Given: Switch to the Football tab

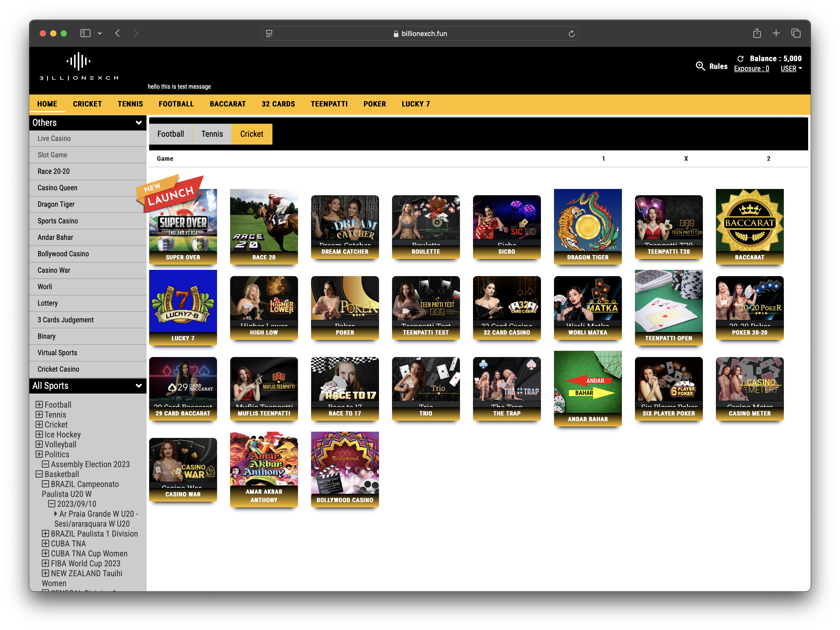Looking at the screenshot, I should click(x=171, y=134).
